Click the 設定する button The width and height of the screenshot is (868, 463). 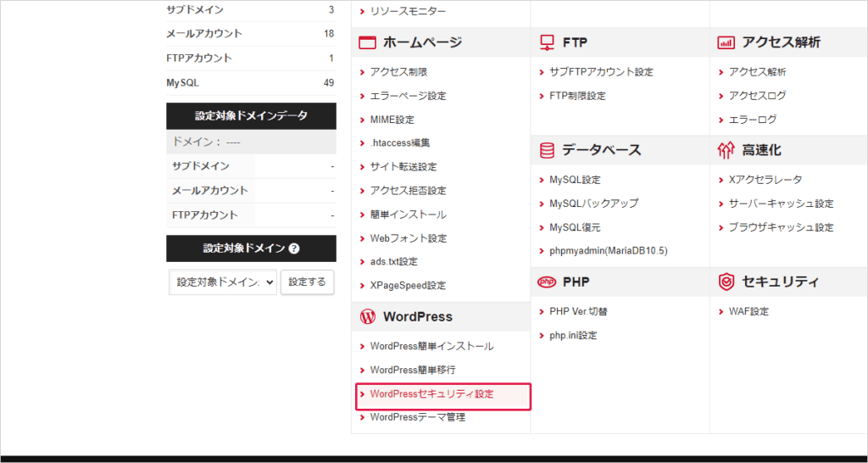(x=307, y=282)
